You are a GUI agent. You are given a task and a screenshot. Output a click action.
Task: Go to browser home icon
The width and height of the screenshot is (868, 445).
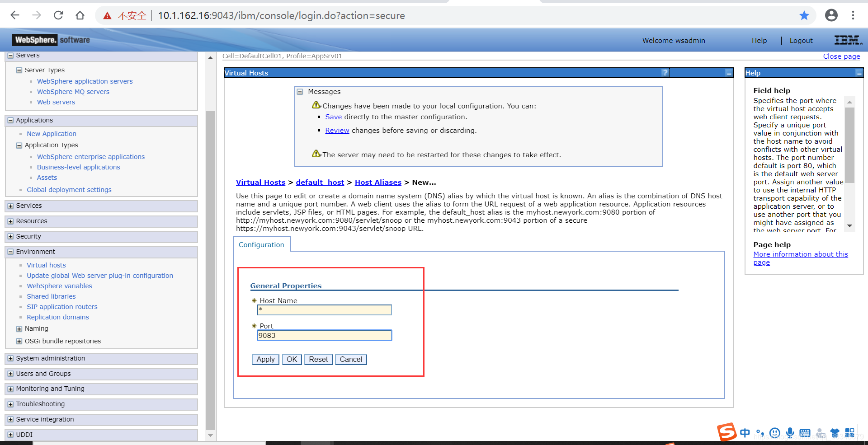80,15
